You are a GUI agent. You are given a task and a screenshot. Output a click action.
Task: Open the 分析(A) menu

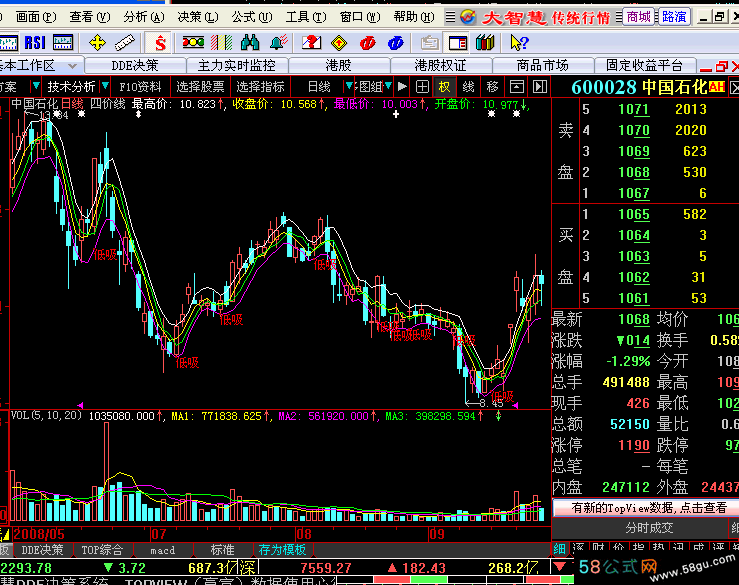(144, 17)
